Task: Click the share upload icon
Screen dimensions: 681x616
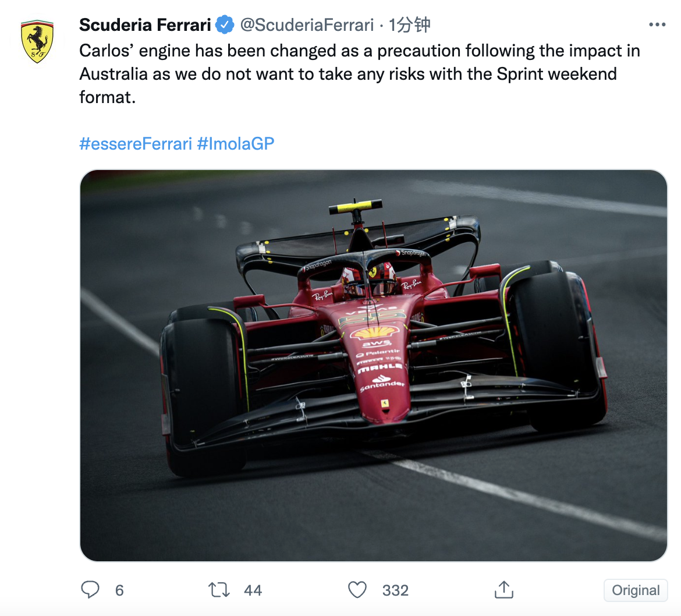Action: coord(503,590)
